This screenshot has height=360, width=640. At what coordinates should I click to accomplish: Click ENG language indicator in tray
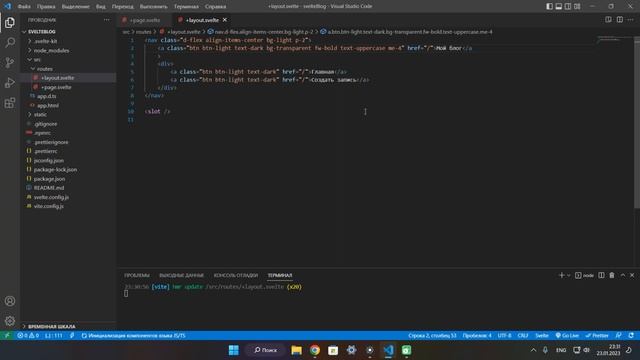point(561,350)
